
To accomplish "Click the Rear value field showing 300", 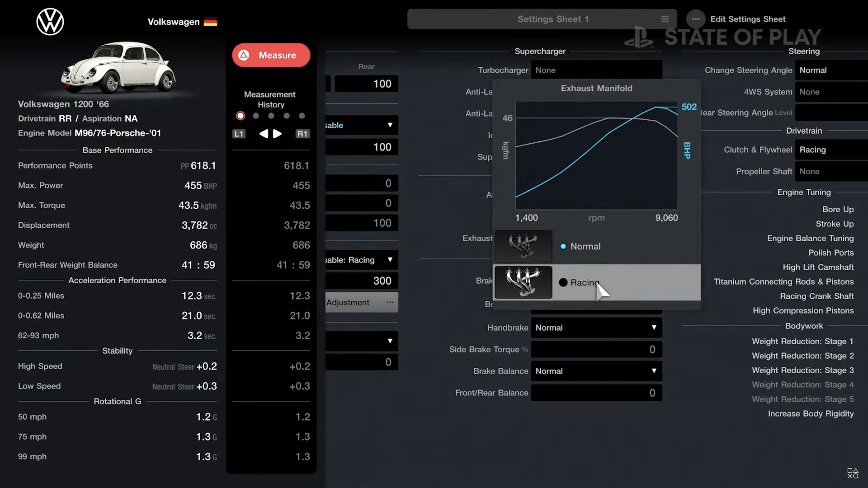I will 362,281.
